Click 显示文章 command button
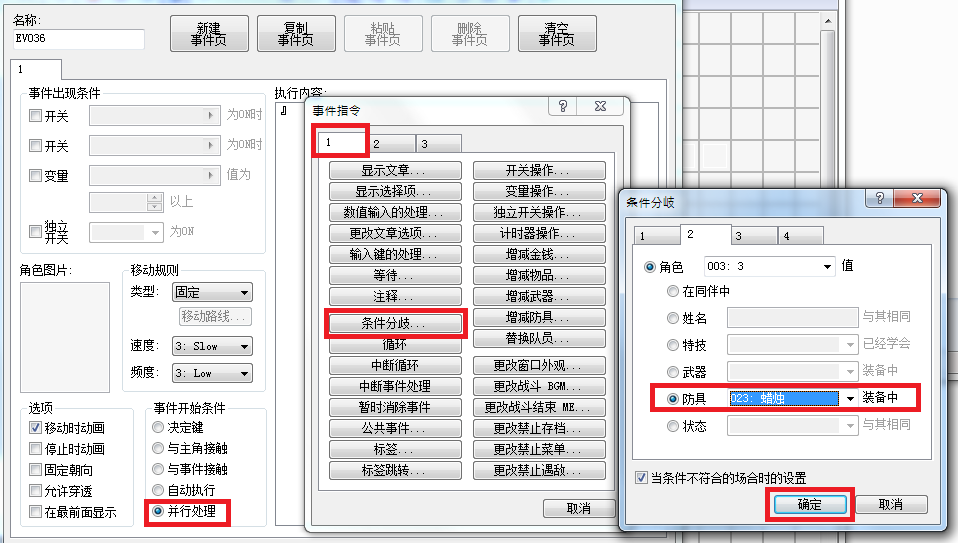The width and height of the screenshot is (958, 543). pos(395,170)
